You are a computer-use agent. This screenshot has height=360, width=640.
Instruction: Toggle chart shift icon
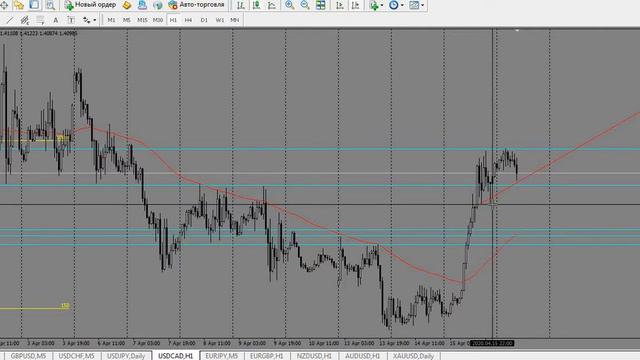[356, 5]
